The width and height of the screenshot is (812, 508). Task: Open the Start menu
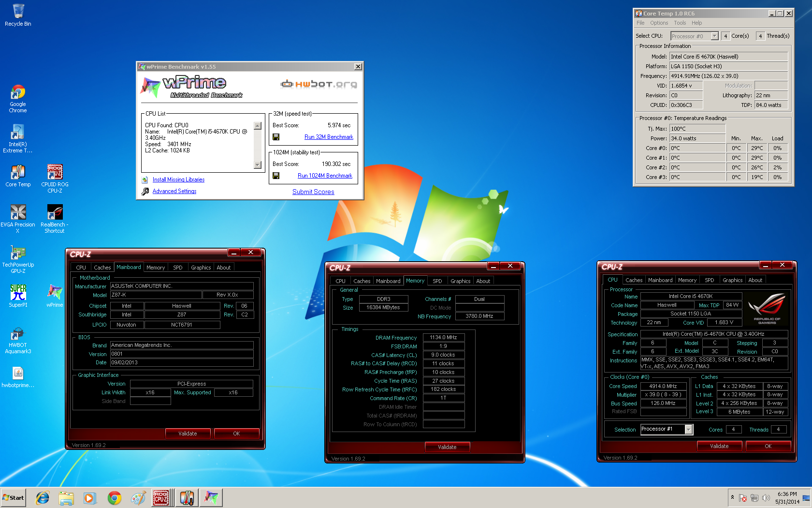(x=13, y=497)
